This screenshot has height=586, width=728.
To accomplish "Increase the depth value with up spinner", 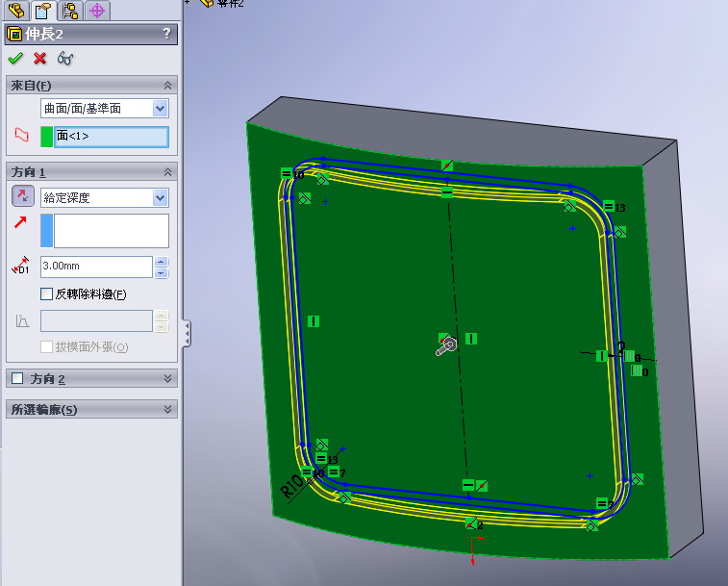I will pyautogui.click(x=162, y=262).
